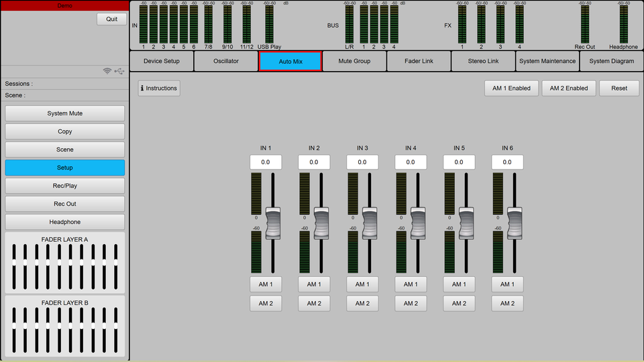Click the Instructions info icon
The width and height of the screenshot is (644, 362).
tap(142, 88)
